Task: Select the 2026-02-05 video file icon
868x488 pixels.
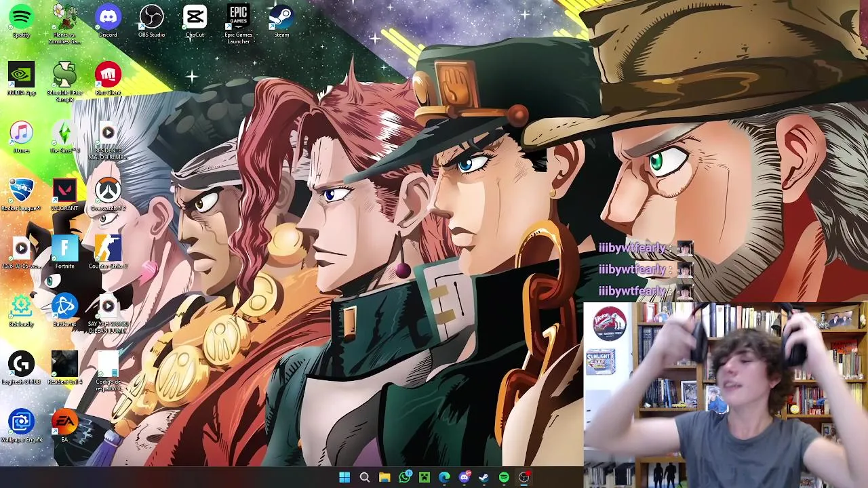Action: (x=21, y=252)
